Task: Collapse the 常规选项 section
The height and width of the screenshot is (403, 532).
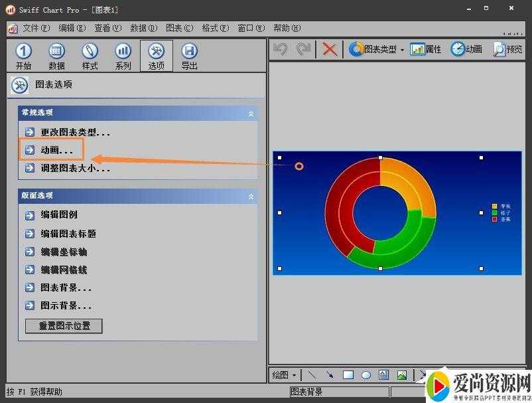Action: pos(251,114)
